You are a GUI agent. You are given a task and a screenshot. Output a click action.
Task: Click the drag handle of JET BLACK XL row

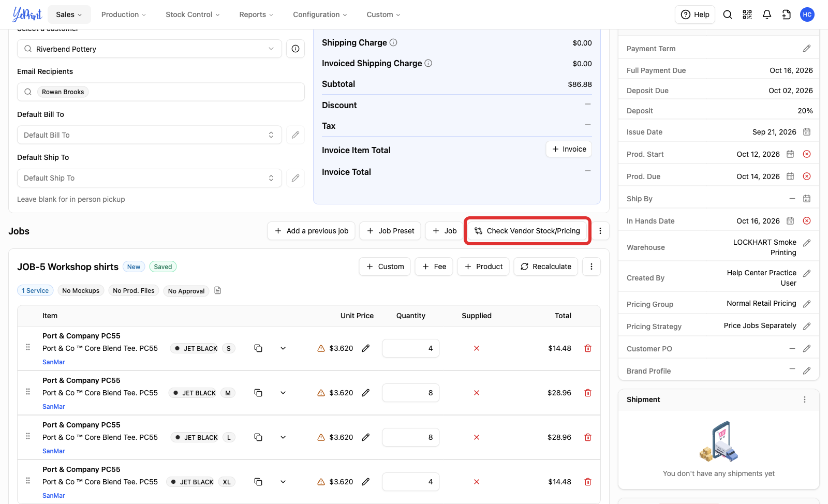point(28,481)
